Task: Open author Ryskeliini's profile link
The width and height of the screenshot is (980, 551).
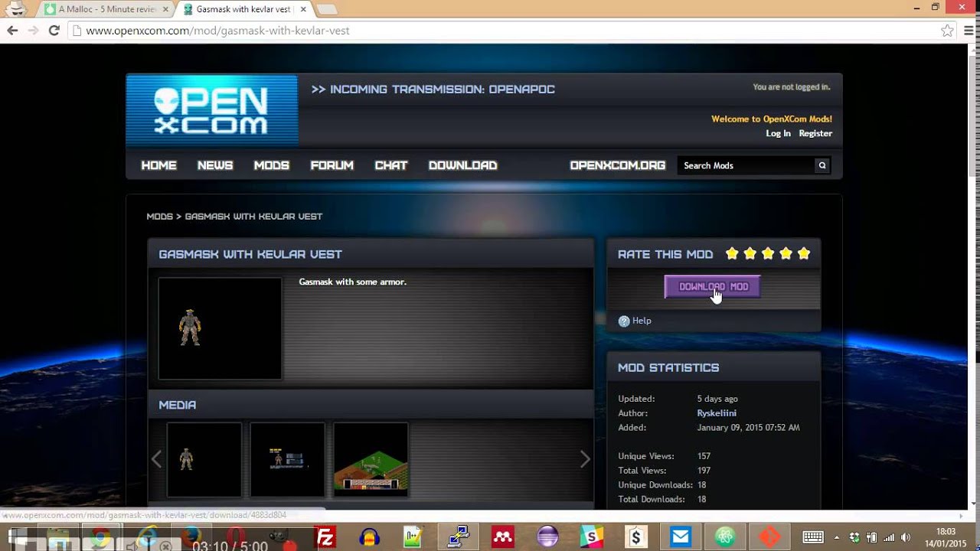Action: click(x=717, y=413)
